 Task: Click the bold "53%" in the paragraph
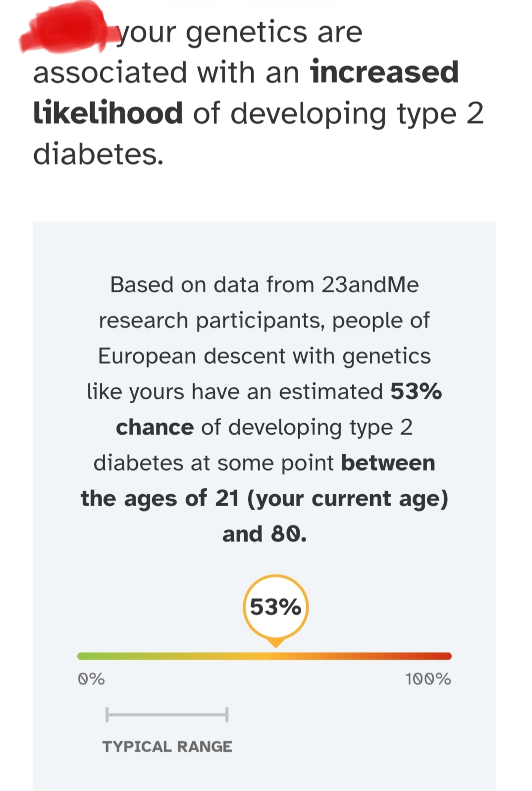pyautogui.click(x=416, y=391)
